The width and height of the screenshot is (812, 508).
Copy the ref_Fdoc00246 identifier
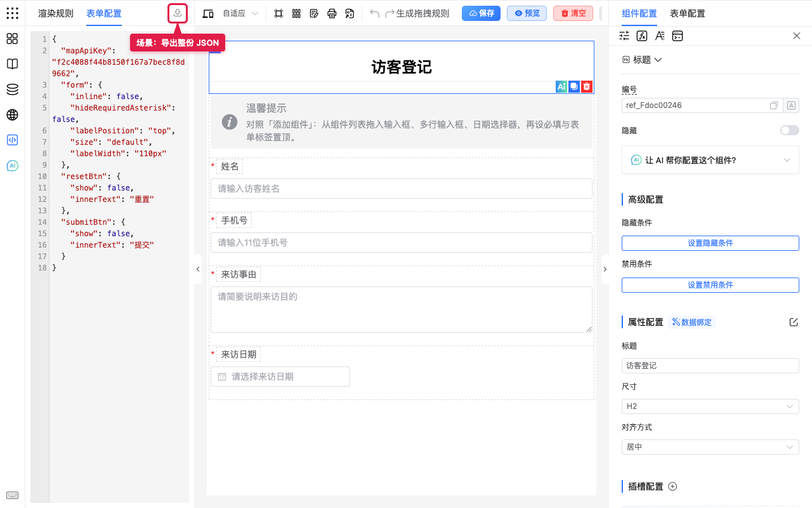click(x=774, y=105)
